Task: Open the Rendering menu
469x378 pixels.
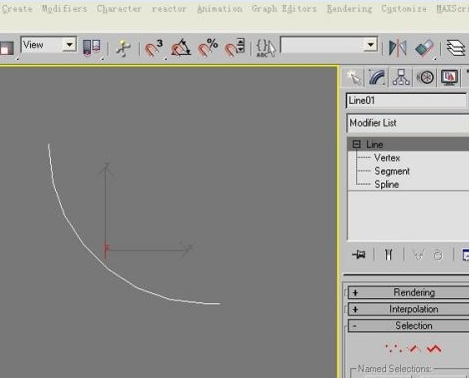Action: pyautogui.click(x=349, y=8)
